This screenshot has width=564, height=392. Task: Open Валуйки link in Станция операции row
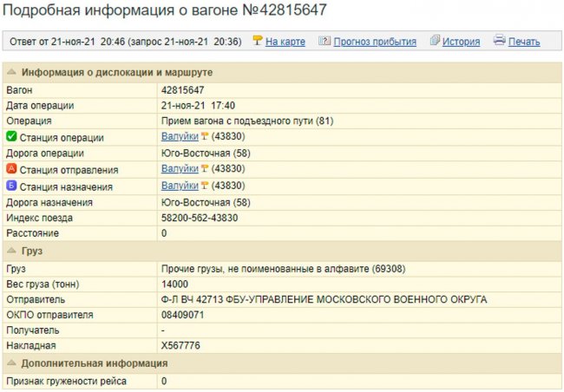180,137
